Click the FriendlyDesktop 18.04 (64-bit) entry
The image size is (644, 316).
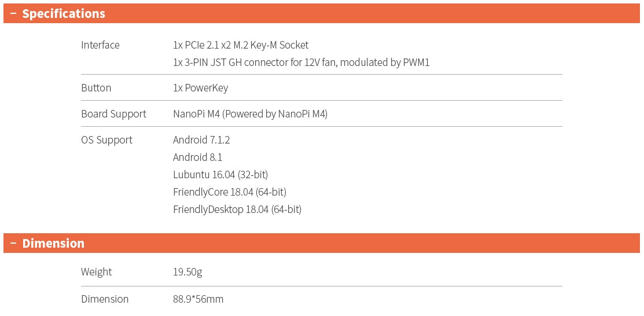[237, 210]
